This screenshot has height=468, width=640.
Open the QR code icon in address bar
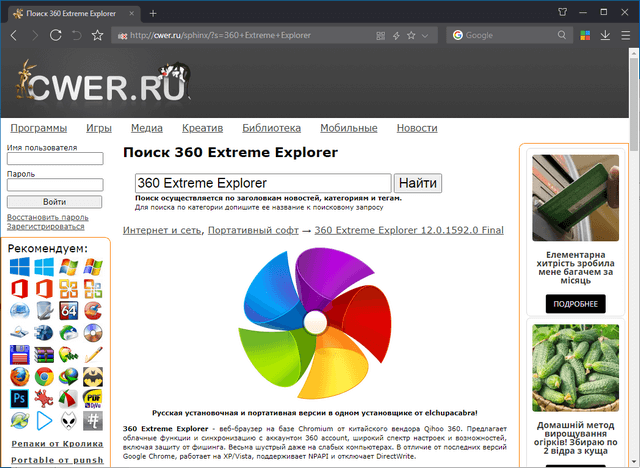point(380,36)
